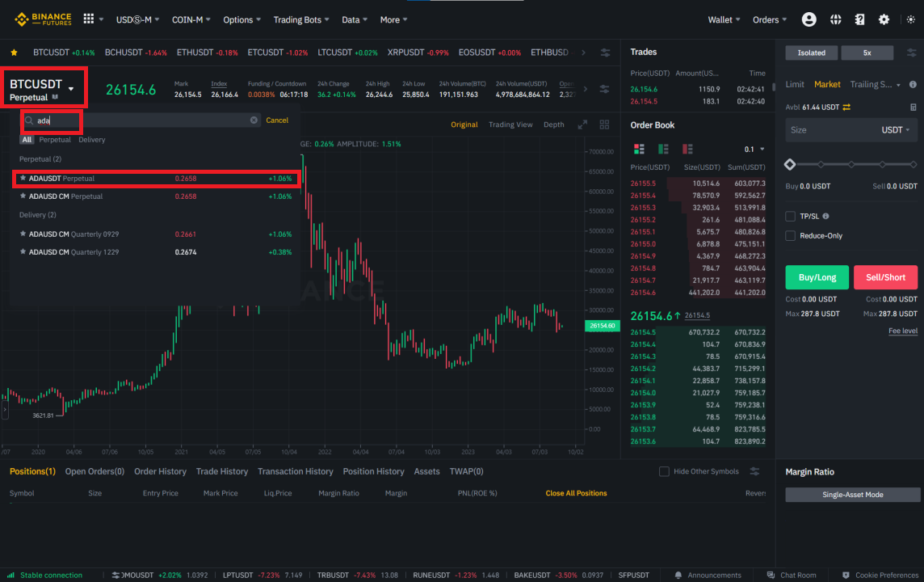Open the user account profile icon

[809, 19]
